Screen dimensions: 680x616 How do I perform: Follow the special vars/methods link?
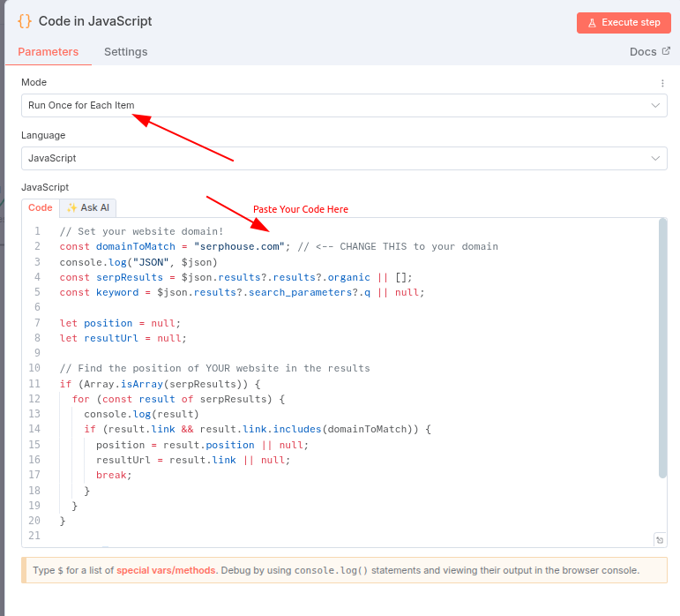click(166, 570)
